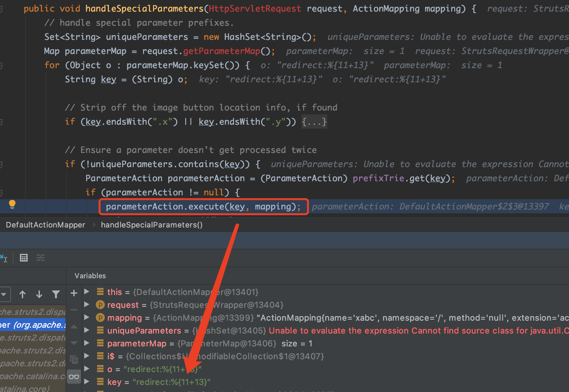Image resolution: width=569 pixels, height=392 pixels.
Task: Click prefixTrie field in the code
Action: 378,178
